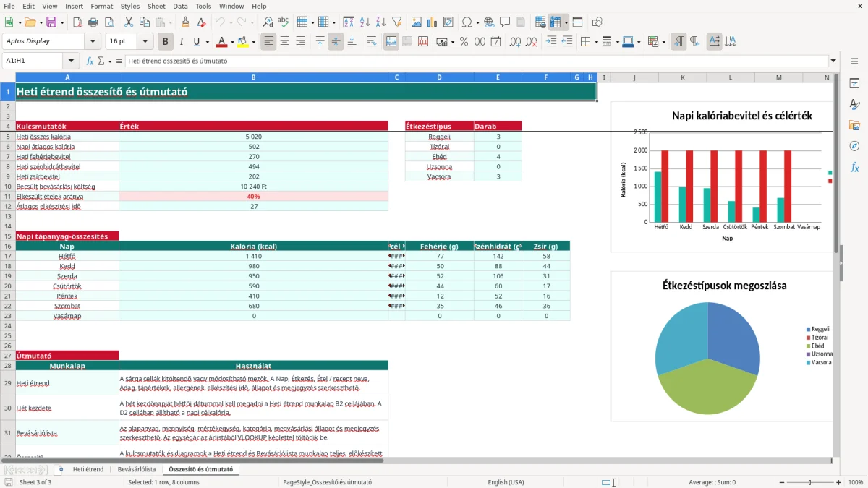The height and width of the screenshot is (488, 868).
Task: Click the yellow background color swatch
Action: 243,42
